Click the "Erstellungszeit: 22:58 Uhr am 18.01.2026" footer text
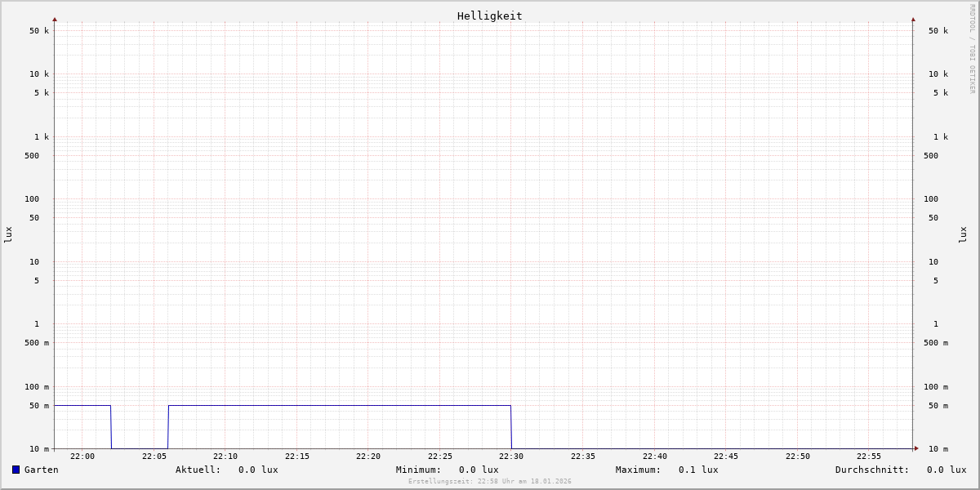 490,481
